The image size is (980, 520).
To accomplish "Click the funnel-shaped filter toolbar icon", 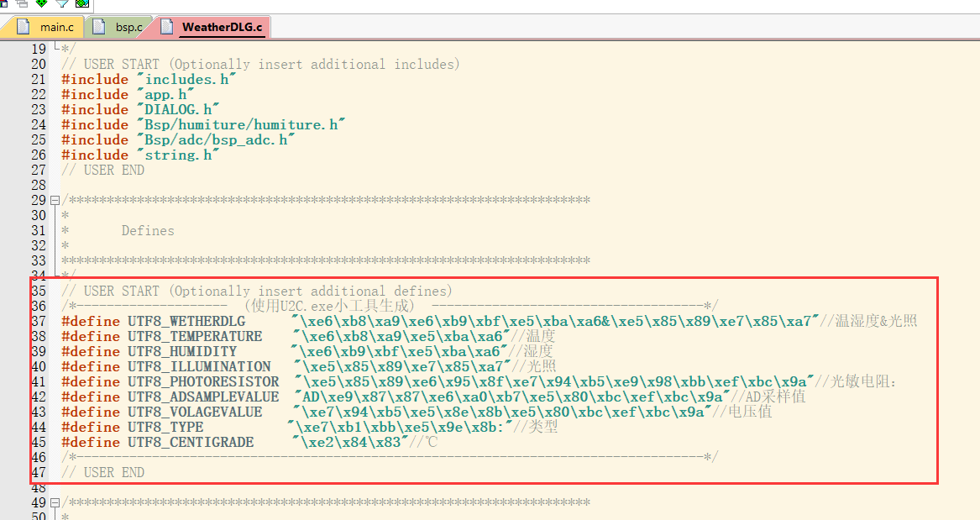I will tap(61, 3).
